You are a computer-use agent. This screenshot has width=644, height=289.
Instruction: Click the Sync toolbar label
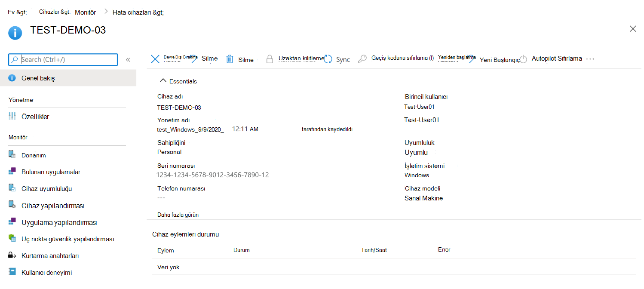[343, 60]
